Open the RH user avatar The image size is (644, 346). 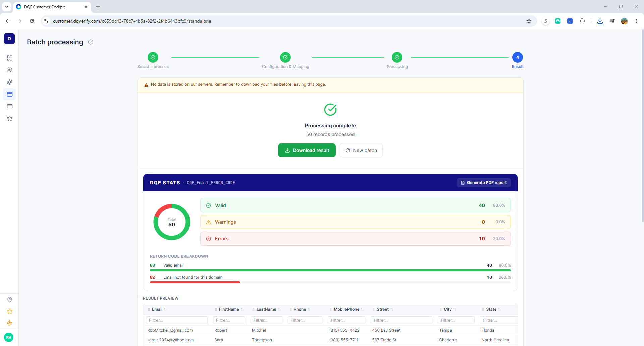[9, 337]
